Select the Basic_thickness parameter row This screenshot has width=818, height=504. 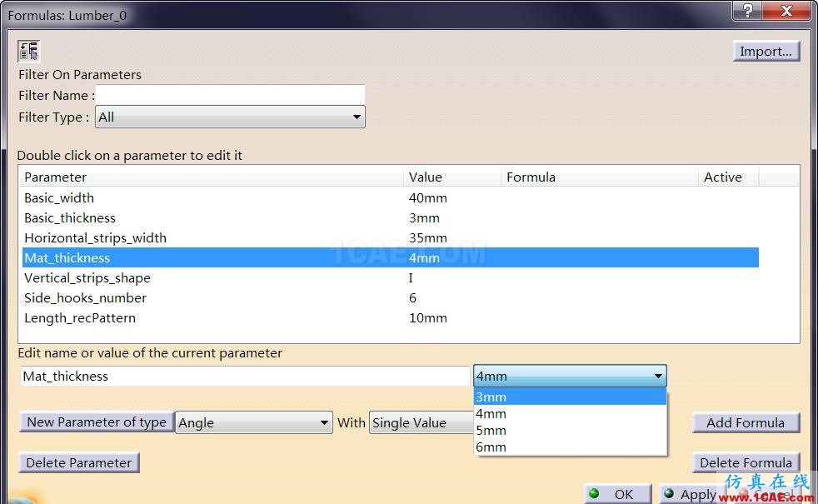[x=390, y=217]
